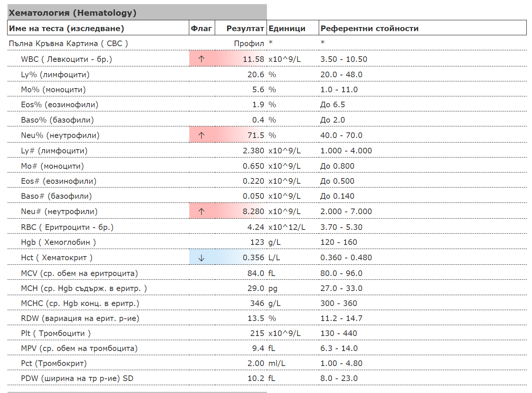
Task: Click the Hgb result value 123
Action: pyautogui.click(x=257, y=242)
